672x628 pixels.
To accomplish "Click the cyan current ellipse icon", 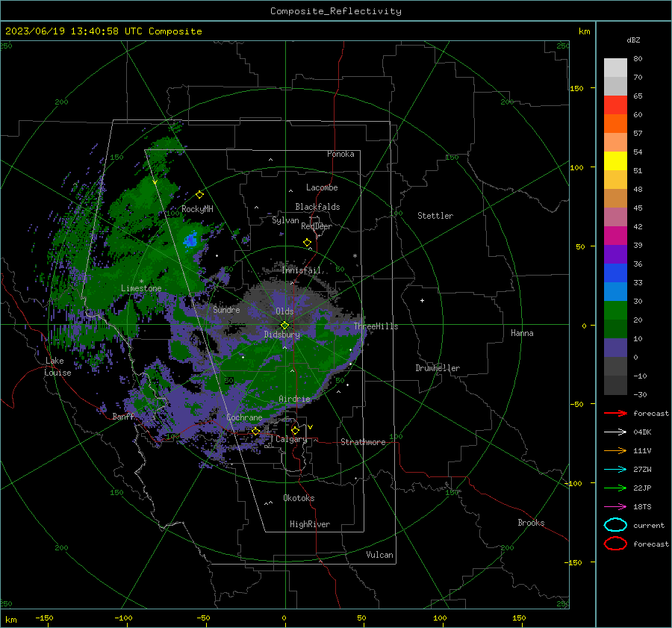I will (615, 525).
